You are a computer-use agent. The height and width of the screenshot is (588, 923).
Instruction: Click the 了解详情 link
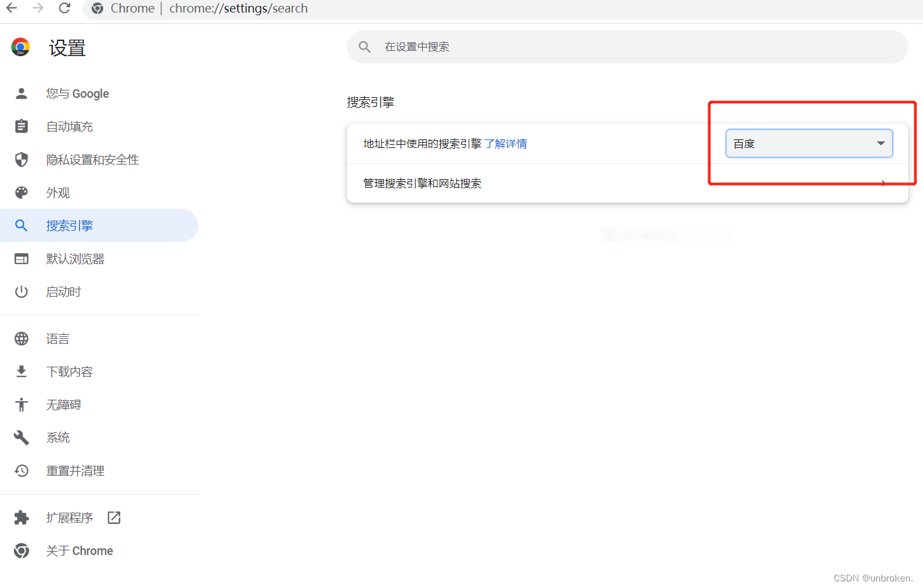point(505,143)
